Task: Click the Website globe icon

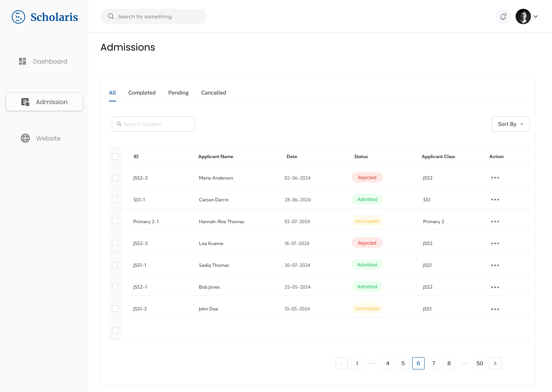Action: pyautogui.click(x=25, y=138)
